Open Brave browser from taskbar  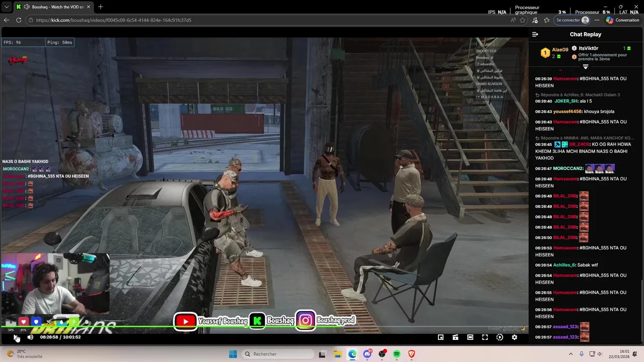(x=412, y=354)
